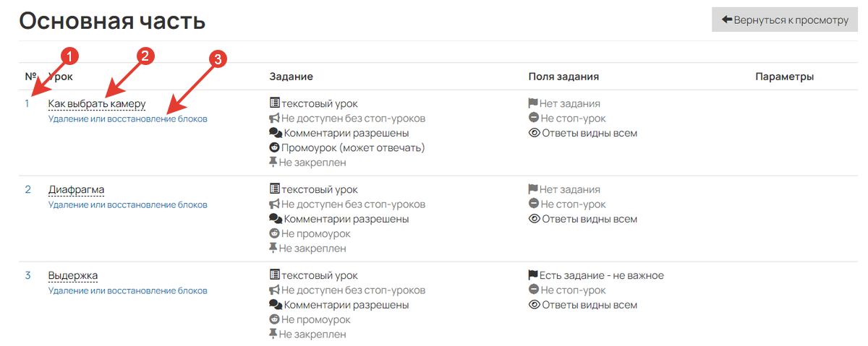Click the 'Поля задания' column header
Viewport: 868px width, 346px height.
[563, 77]
